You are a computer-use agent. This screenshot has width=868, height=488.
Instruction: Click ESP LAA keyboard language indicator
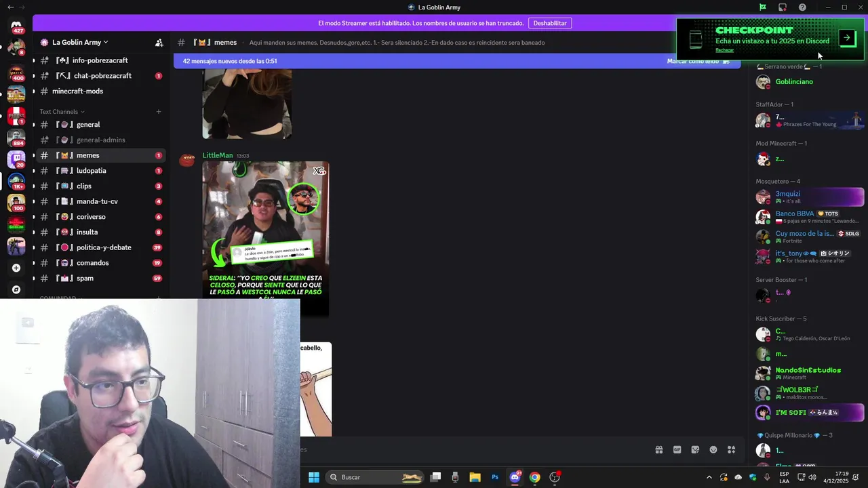click(x=784, y=477)
